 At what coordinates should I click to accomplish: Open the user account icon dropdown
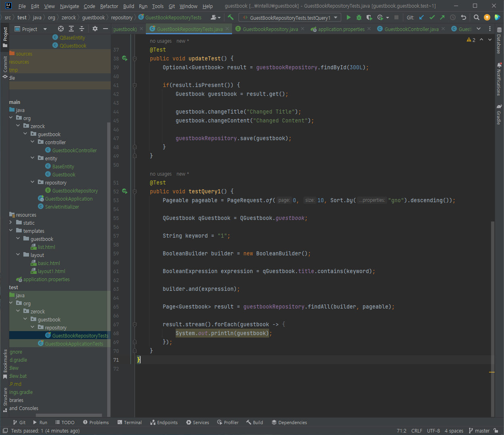(216, 17)
